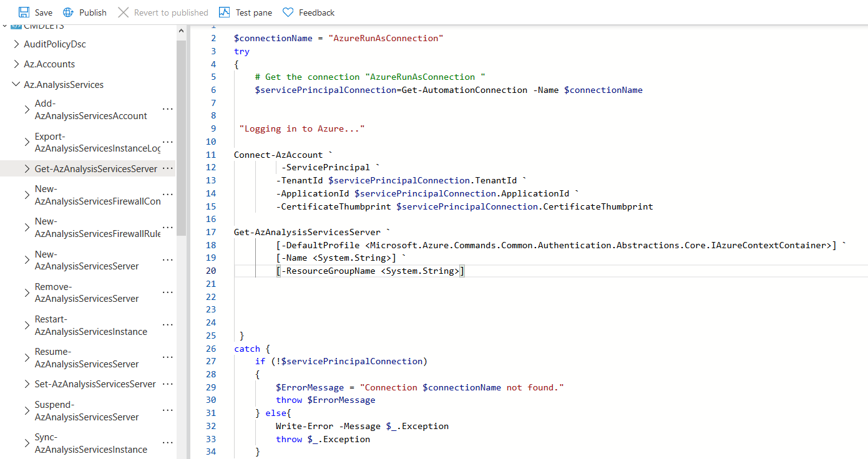Viewport: 868px width, 459px height.
Task: Collapse the Az.AnalysisServices module node
Action: coord(17,84)
